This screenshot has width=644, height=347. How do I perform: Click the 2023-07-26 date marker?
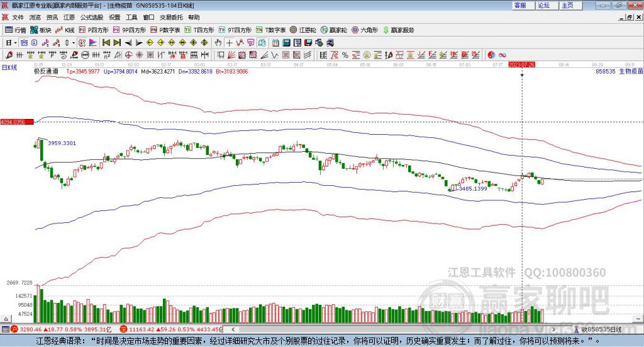[x=521, y=64]
